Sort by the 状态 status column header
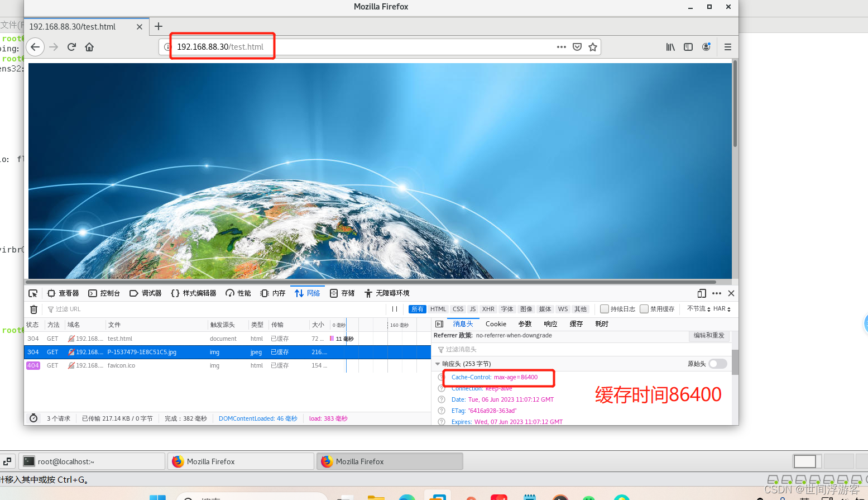The width and height of the screenshot is (868, 500). coord(34,325)
